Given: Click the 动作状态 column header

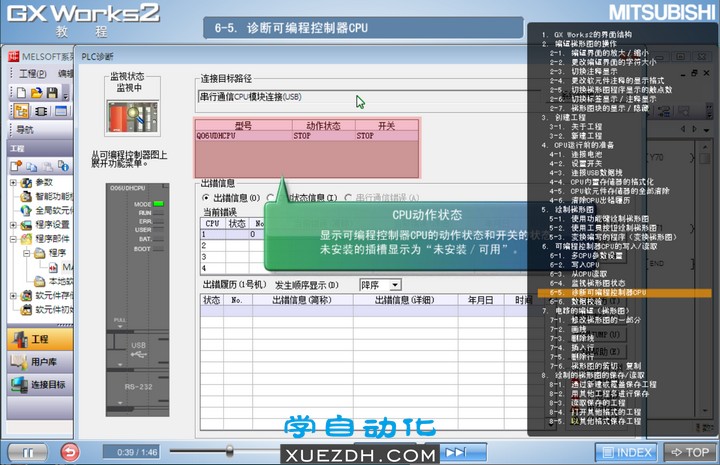Looking at the screenshot, I should pyautogui.click(x=323, y=125).
